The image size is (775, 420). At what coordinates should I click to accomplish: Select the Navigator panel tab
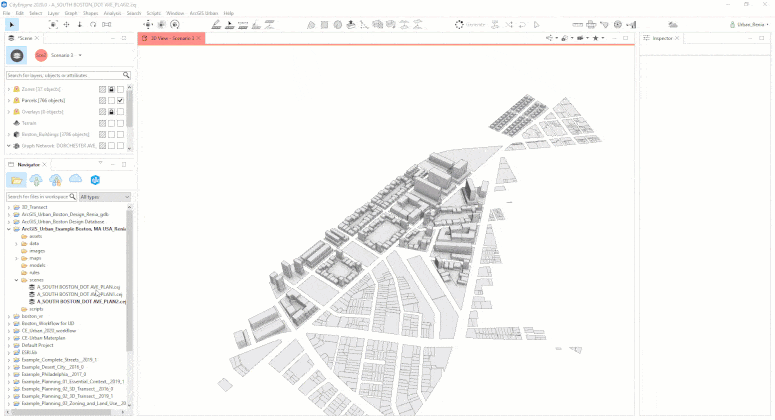coord(28,165)
